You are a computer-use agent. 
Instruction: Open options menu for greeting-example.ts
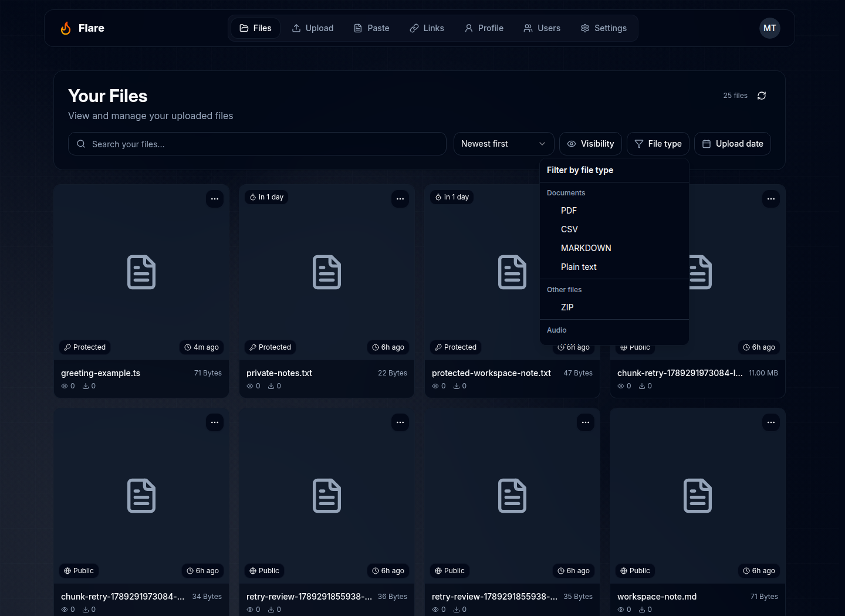pyautogui.click(x=215, y=199)
